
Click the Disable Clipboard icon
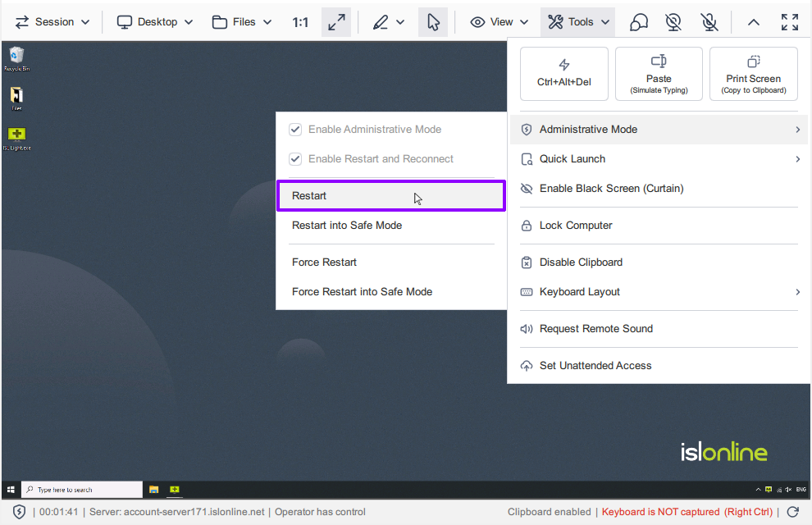(526, 262)
